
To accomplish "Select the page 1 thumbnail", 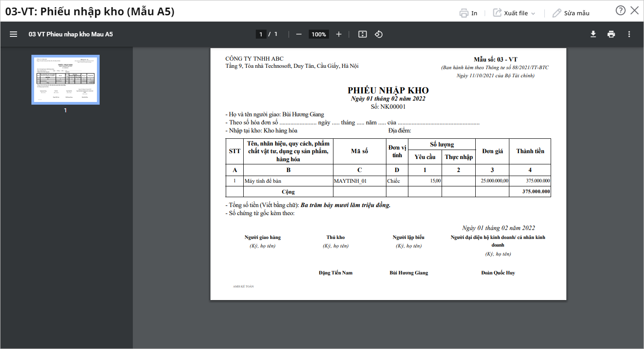I will pyautogui.click(x=66, y=80).
